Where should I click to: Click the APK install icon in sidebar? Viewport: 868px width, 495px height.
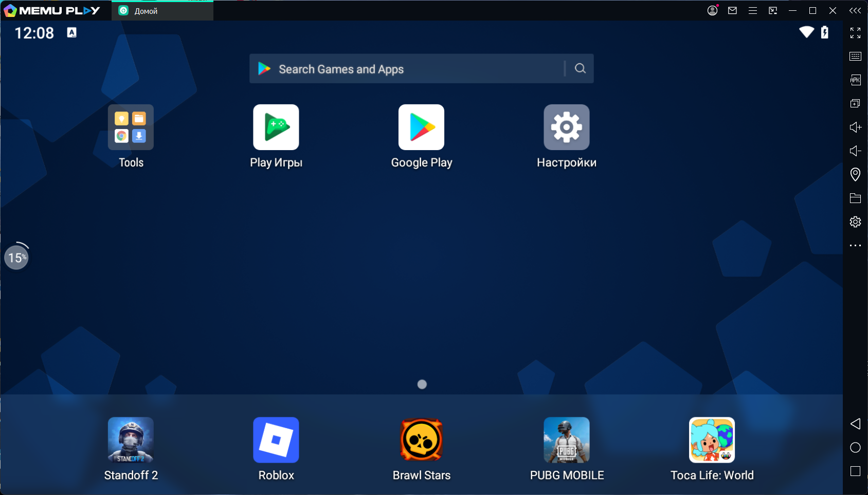855,80
